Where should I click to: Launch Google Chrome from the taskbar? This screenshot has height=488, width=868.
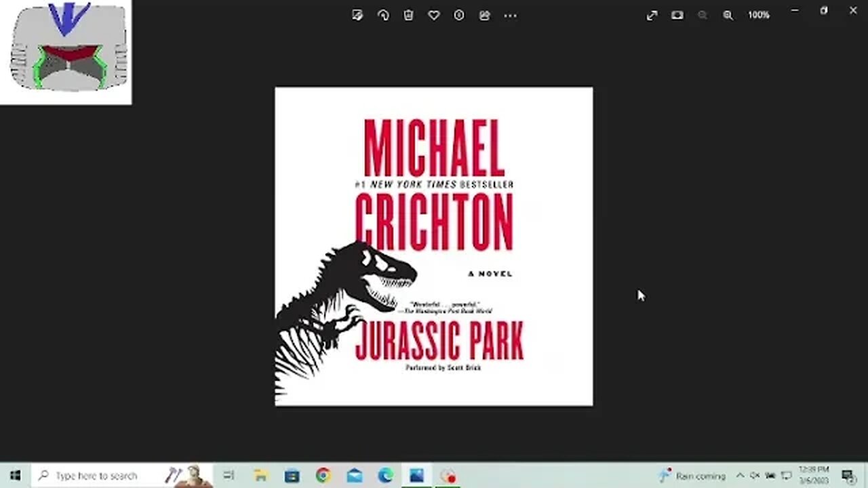323,476
